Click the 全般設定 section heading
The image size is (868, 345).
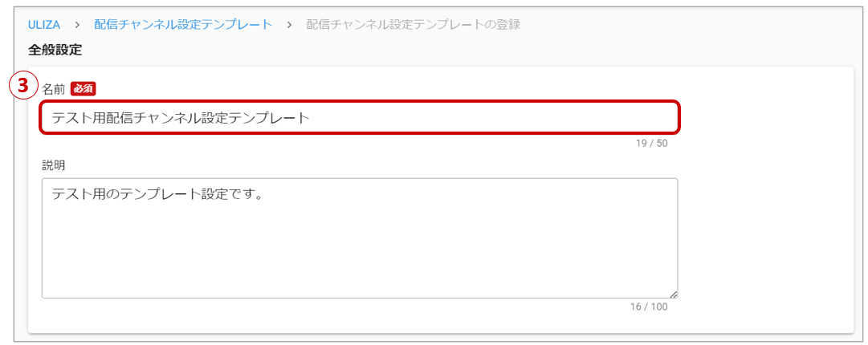pos(55,50)
